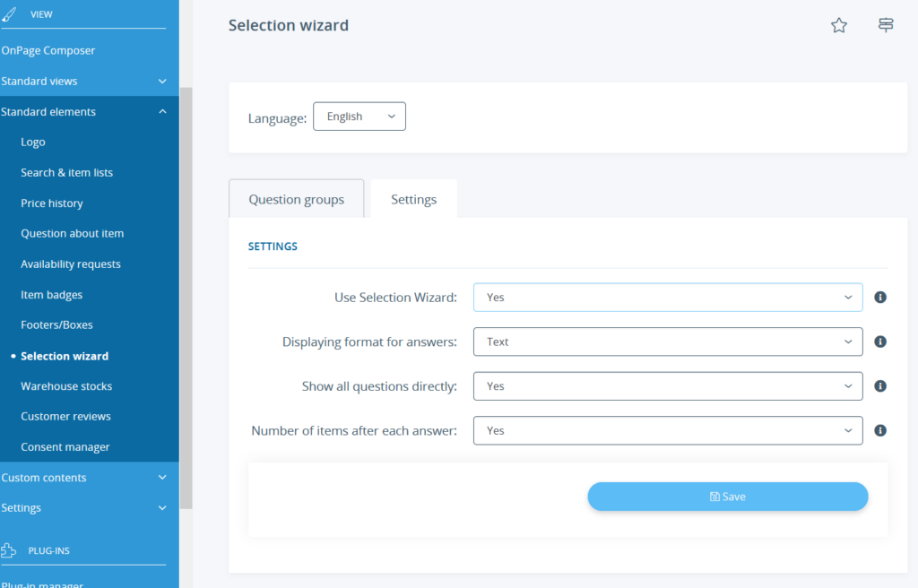Click the info icon for Show all questions
Image resolution: width=918 pixels, height=588 pixels.
pyautogui.click(x=879, y=385)
